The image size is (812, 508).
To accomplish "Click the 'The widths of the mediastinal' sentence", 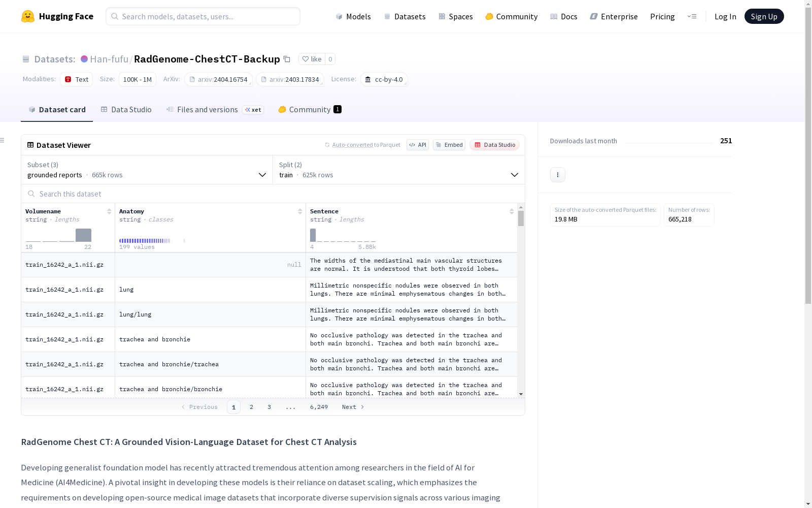I will 412,265.
